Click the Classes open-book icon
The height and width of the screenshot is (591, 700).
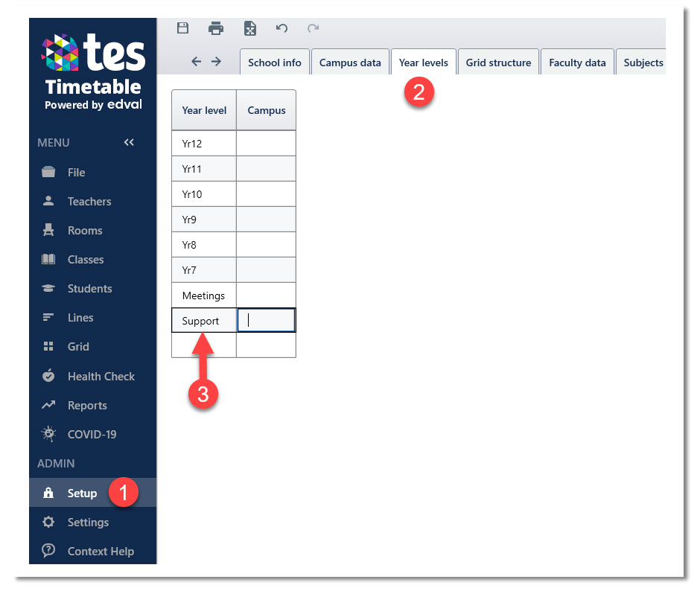point(48,259)
